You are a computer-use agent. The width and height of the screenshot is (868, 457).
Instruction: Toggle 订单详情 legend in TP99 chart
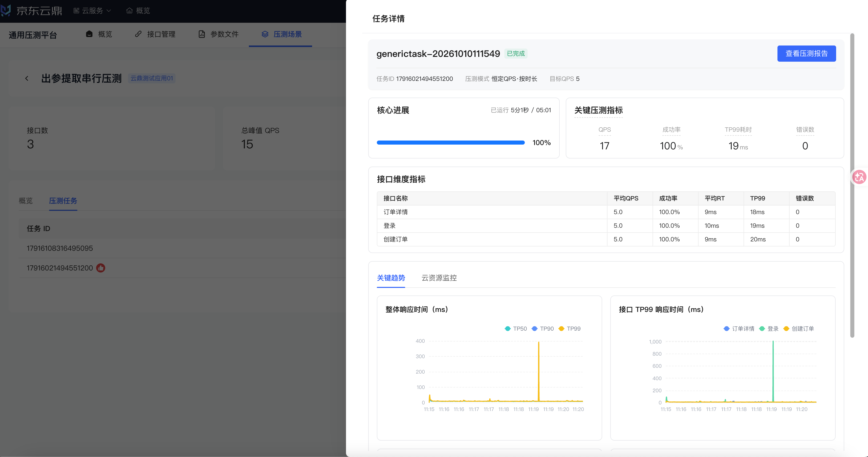(x=739, y=329)
